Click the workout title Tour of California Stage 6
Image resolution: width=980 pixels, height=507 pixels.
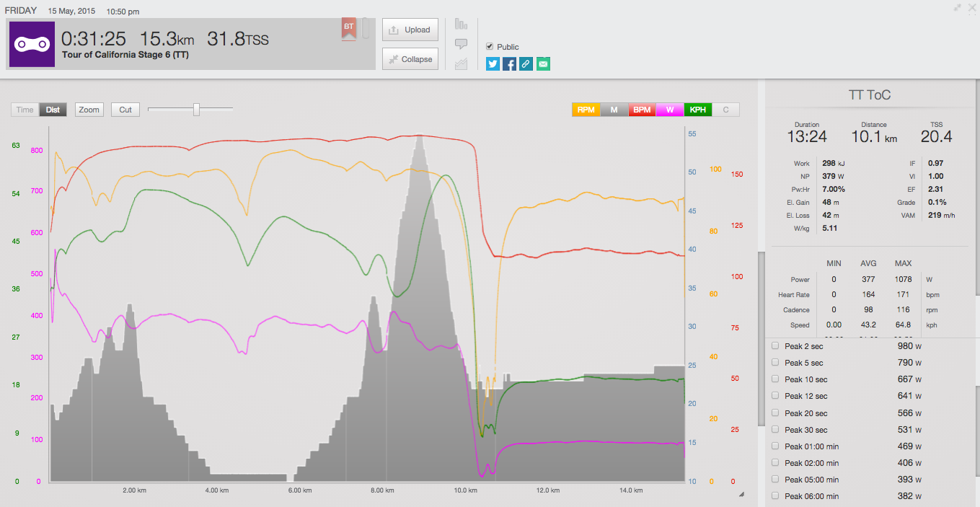tap(125, 55)
